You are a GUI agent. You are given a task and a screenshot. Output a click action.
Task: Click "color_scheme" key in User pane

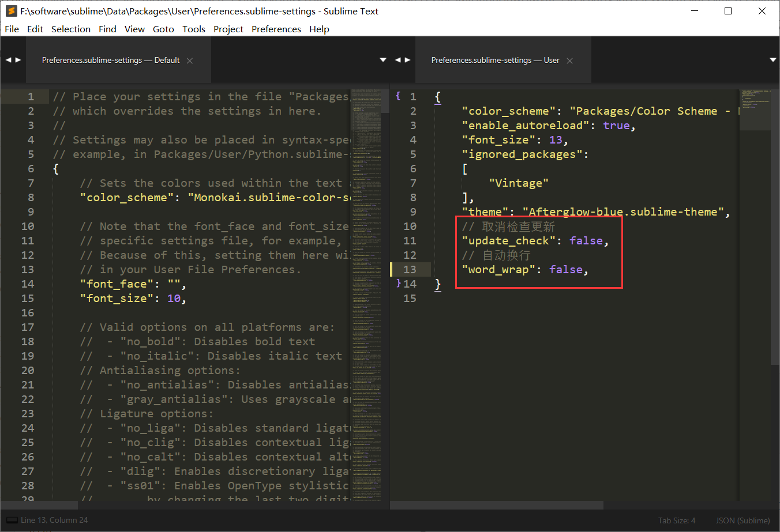509,111
